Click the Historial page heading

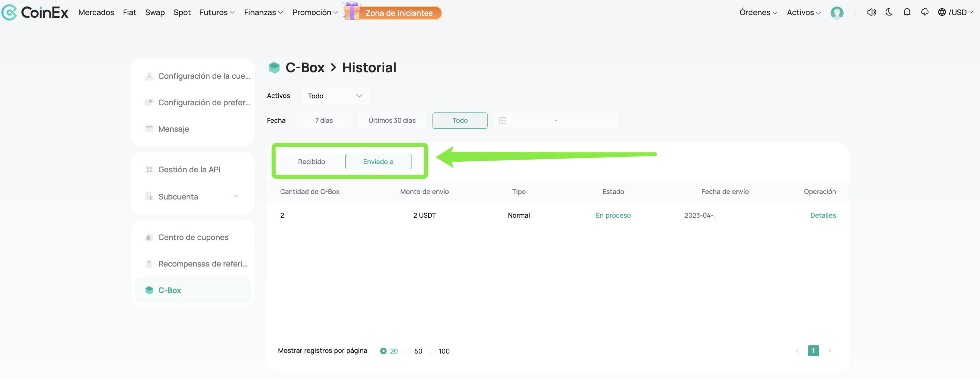(x=369, y=68)
